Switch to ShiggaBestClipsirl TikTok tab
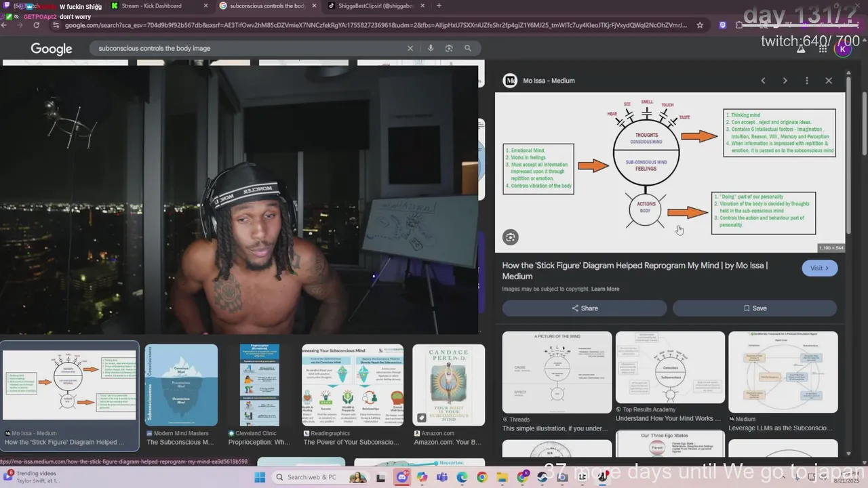 pyautogui.click(x=375, y=6)
